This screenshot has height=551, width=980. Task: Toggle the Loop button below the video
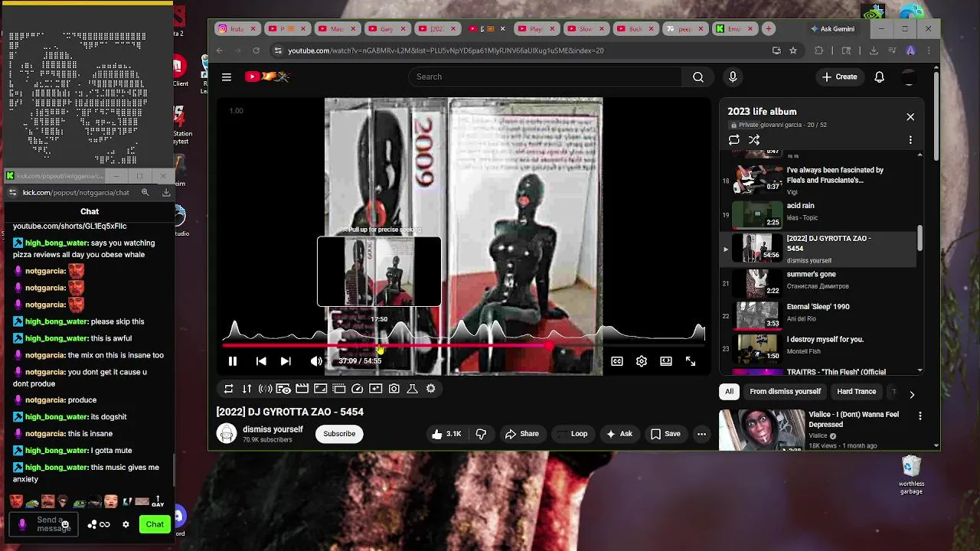click(573, 434)
